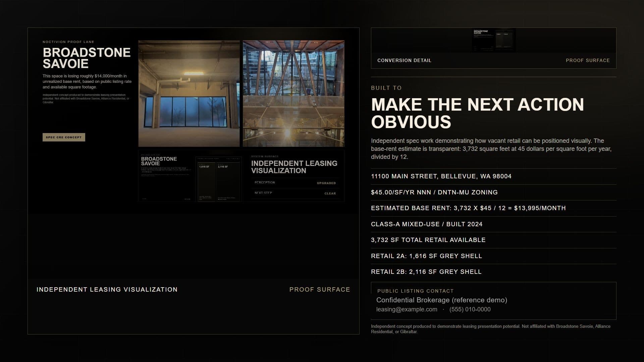Select the small preview thumbnail above CONVERSION DETAIL
This screenshot has height=362, width=644.
(x=493, y=41)
